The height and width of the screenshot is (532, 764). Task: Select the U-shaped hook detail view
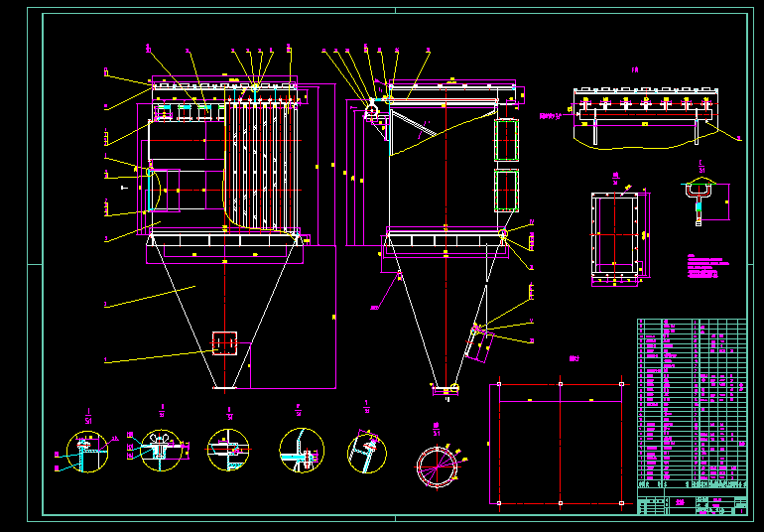[699, 202]
